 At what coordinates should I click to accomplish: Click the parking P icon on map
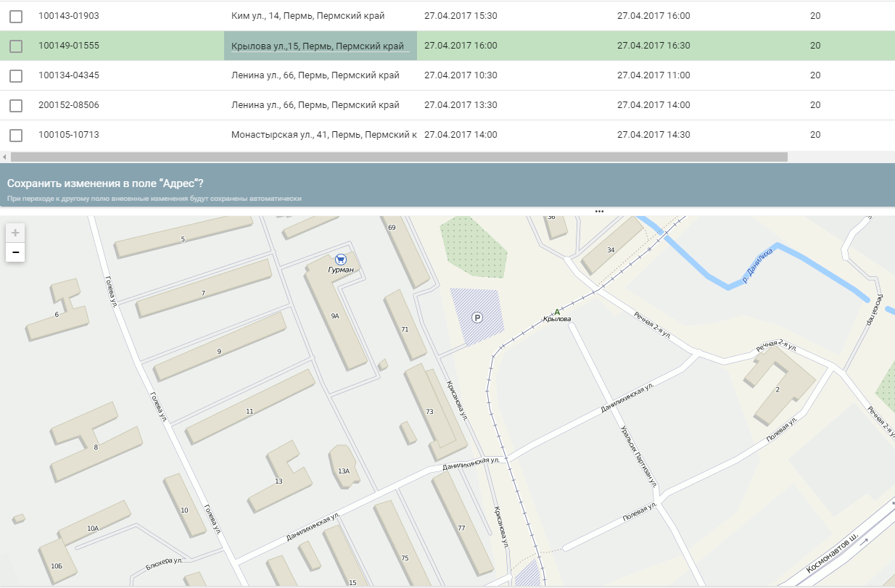(477, 317)
